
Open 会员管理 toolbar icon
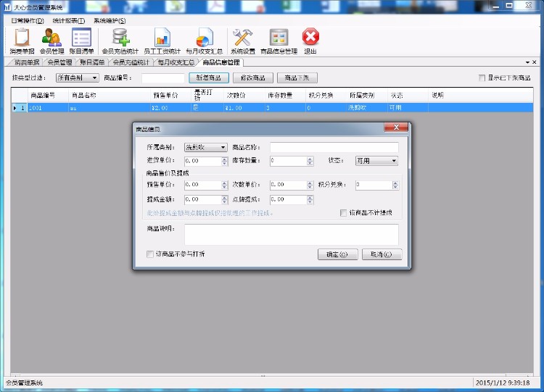click(51, 41)
